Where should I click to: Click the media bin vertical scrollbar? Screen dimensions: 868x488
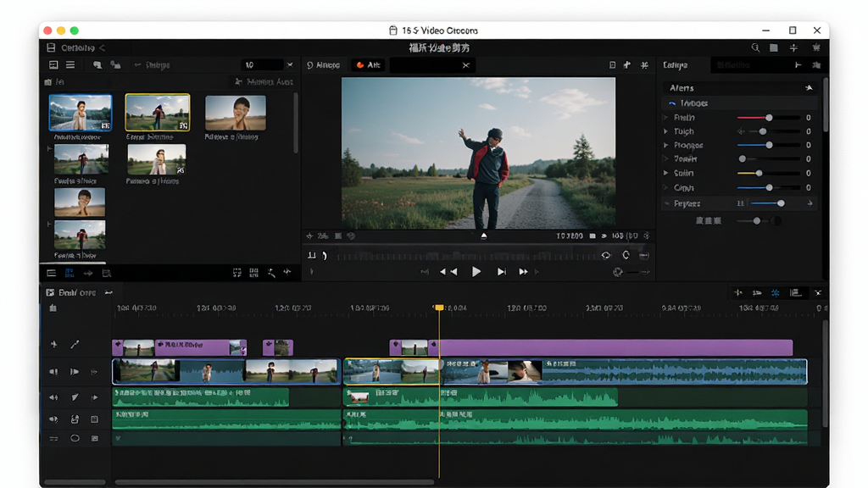[296, 123]
